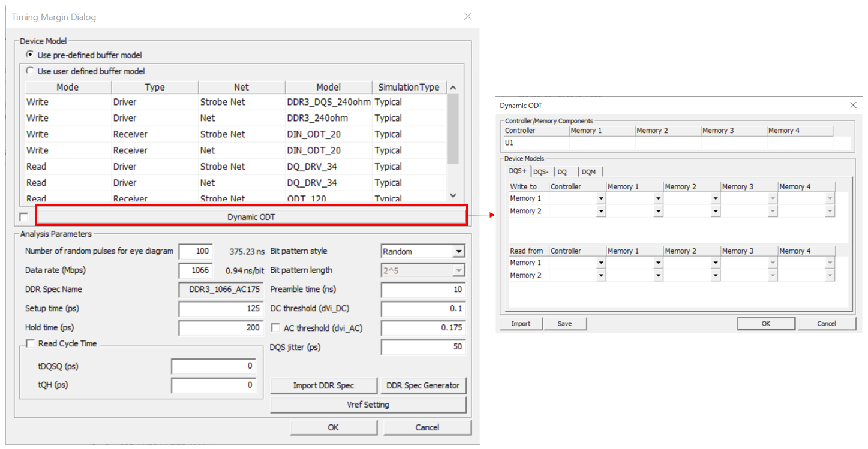Expand Write to Memory 1 Controller dropdown
The height and width of the screenshot is (449, 868).
point(600,198)
